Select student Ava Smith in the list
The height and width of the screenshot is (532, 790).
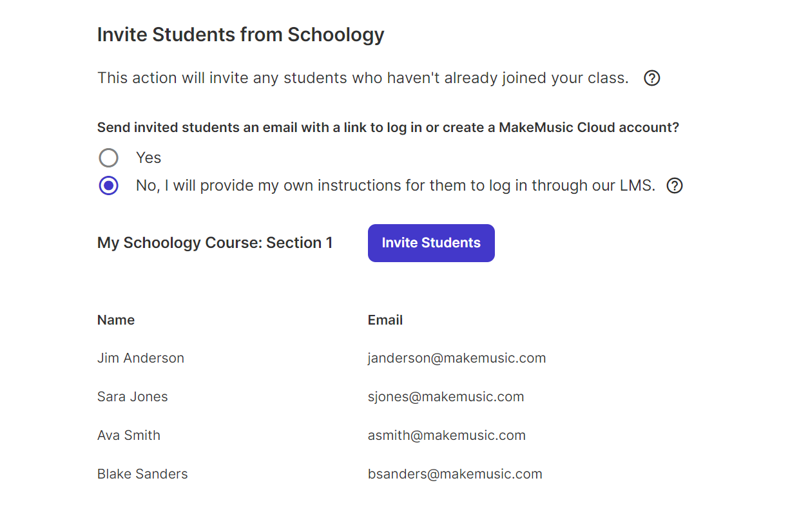(129, 435)
